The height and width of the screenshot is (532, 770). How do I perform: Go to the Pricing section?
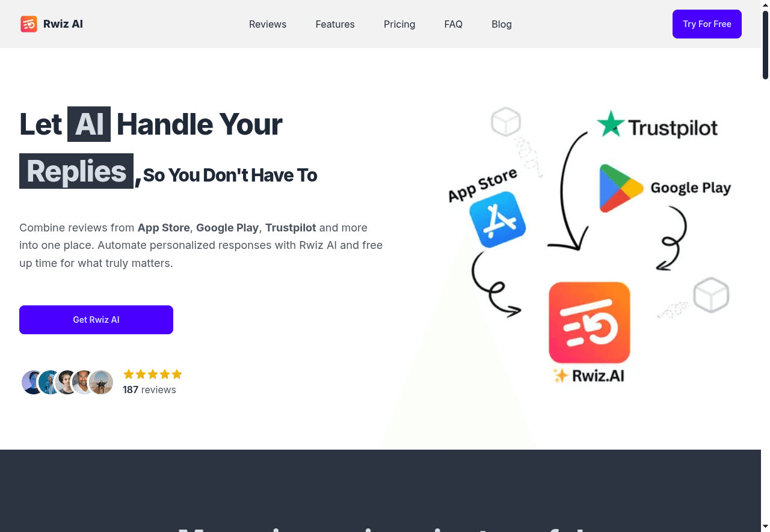click(399, 24)
